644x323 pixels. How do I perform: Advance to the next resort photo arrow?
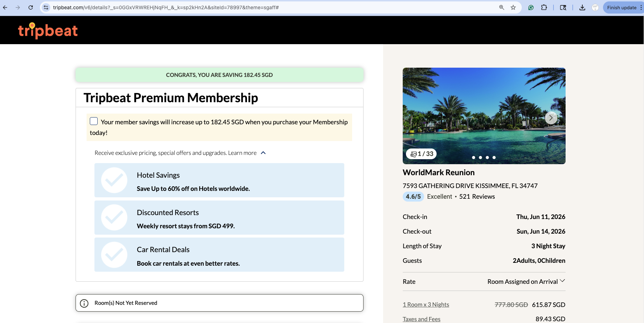coord(551,118)
